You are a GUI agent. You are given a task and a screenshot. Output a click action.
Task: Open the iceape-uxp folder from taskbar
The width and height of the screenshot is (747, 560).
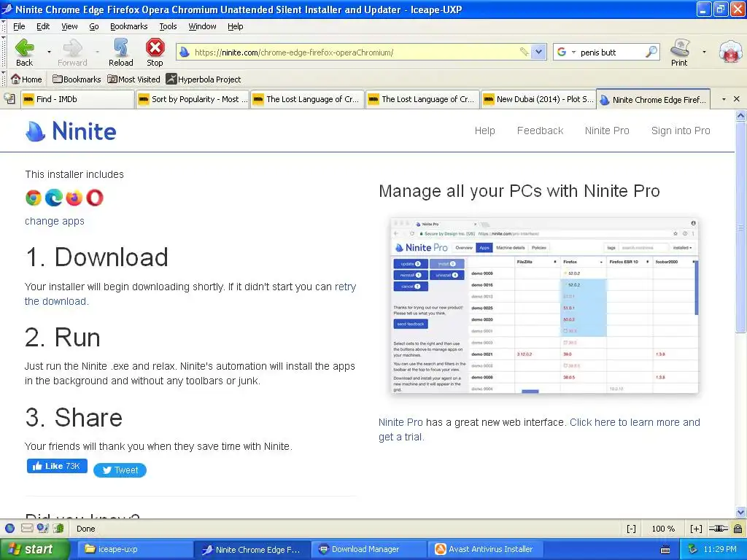coord(135,549)
